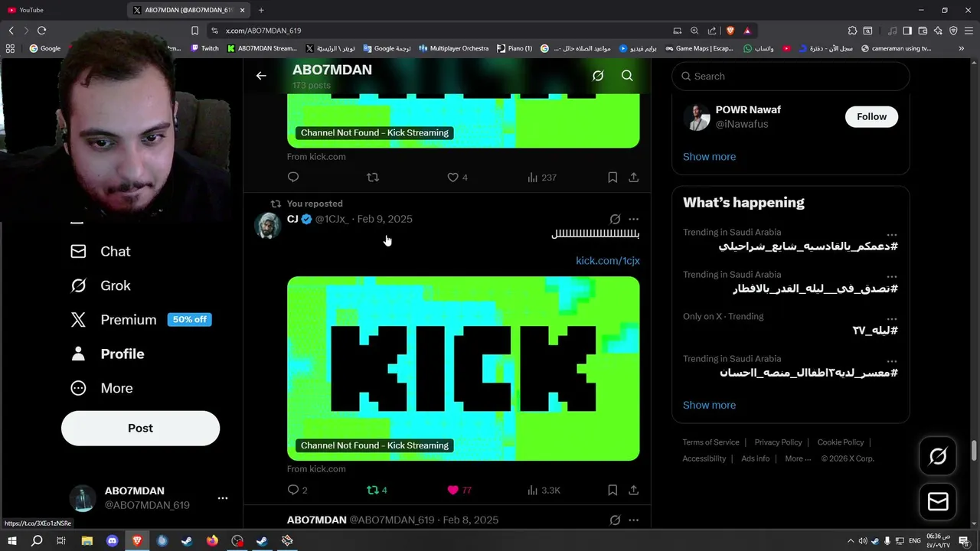
Task: Show more trends under What's happening
Action: pos(709,405)
